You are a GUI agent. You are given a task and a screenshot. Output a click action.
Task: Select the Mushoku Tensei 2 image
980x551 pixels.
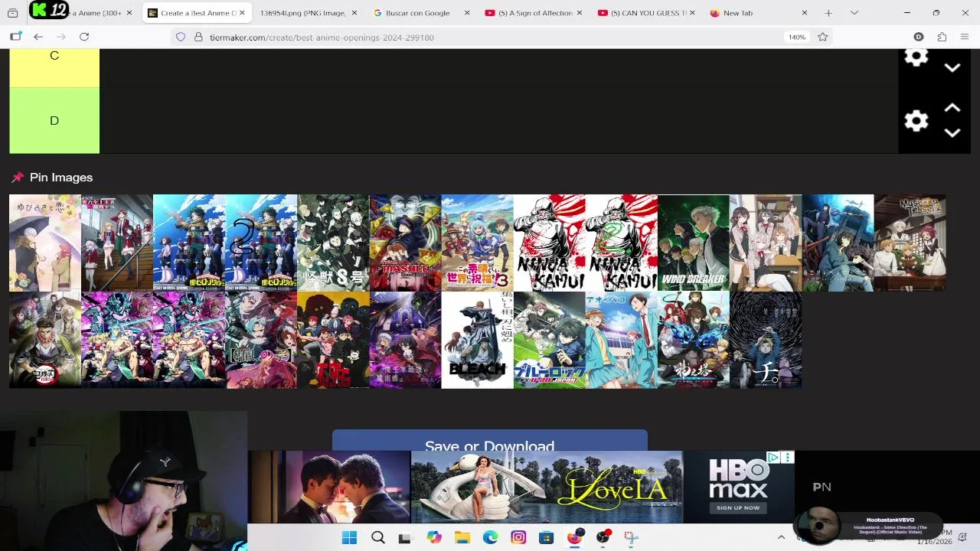(910, 243)
